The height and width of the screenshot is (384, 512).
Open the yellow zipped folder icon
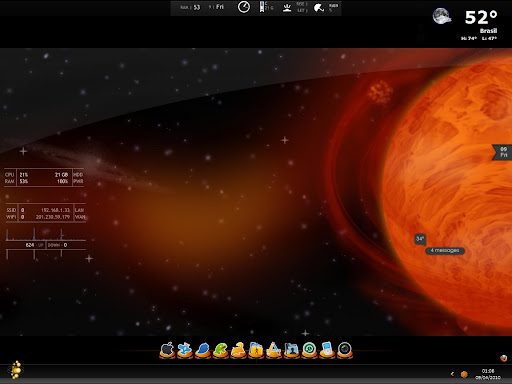256,350
